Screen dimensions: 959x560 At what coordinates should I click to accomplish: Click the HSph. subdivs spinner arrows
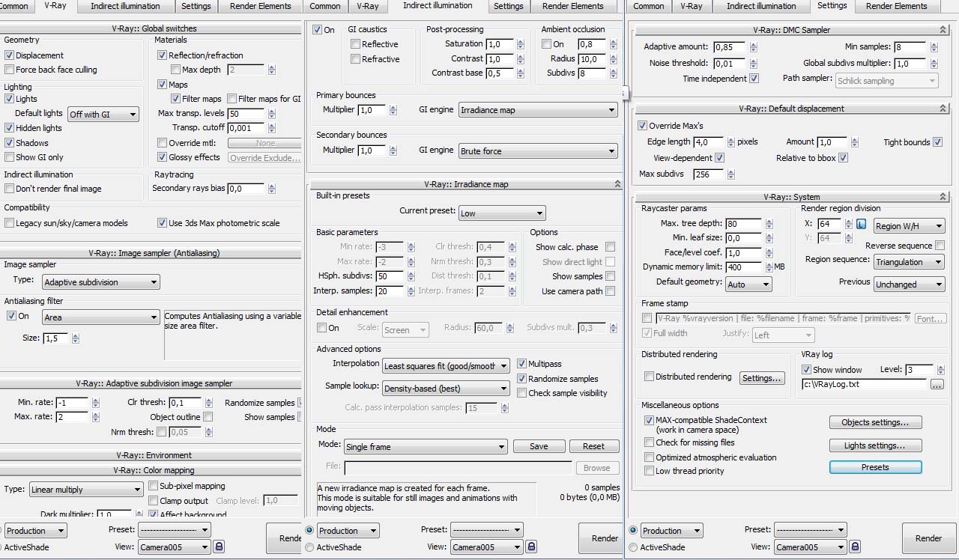coord(411,276)
